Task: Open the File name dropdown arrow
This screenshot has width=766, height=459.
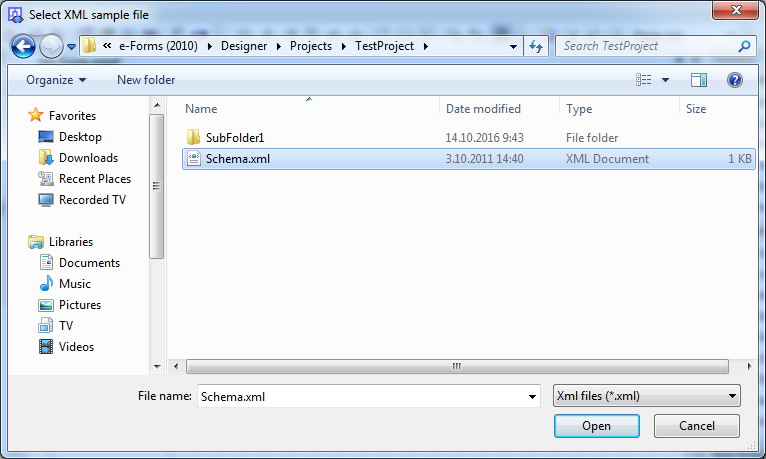Action: click(532, 396)
